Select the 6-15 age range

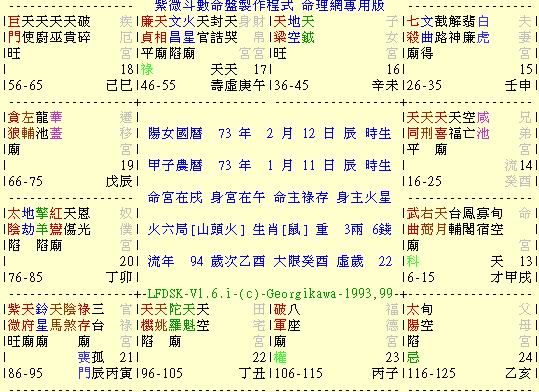[x=421, y=277]
